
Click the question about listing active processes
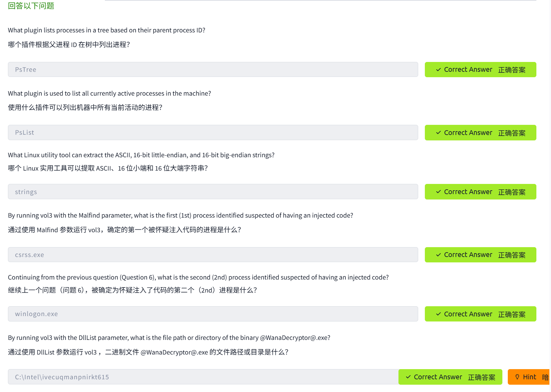pos(109,93)
